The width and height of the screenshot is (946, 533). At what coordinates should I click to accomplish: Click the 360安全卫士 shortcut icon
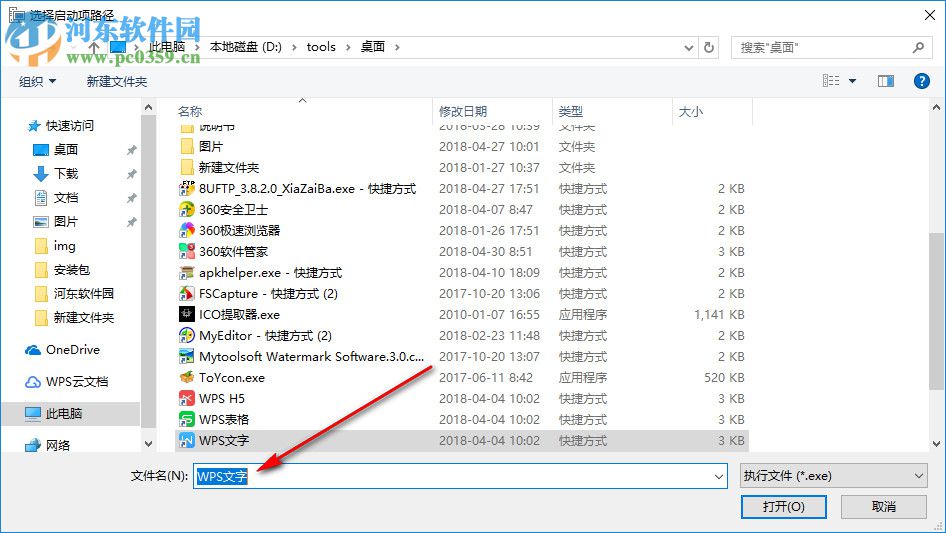point(187,209)
